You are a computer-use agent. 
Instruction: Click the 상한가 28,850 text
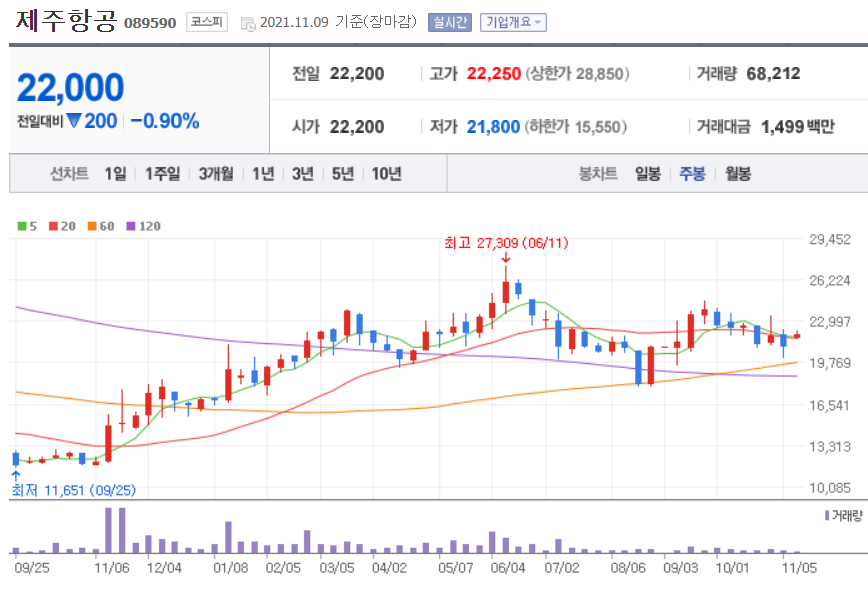click(x=577, y=74)
